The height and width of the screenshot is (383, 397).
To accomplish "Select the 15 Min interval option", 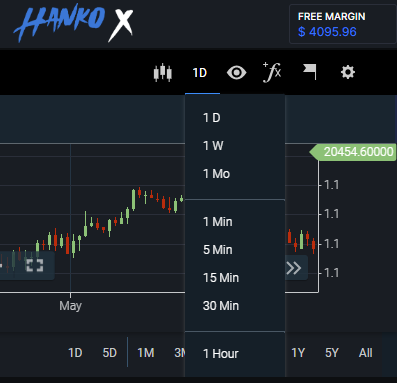I will click(235, 278).
